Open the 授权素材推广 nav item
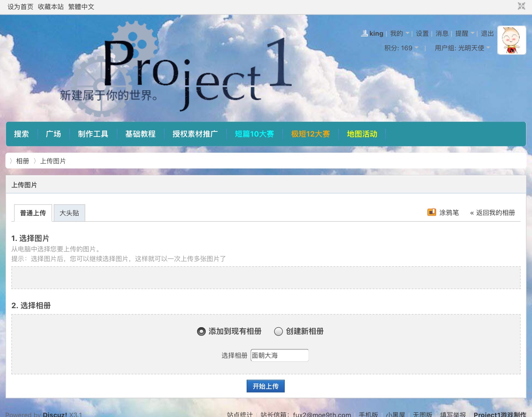Viewport: 532px width, 417px height. click(x=195, y=134)
